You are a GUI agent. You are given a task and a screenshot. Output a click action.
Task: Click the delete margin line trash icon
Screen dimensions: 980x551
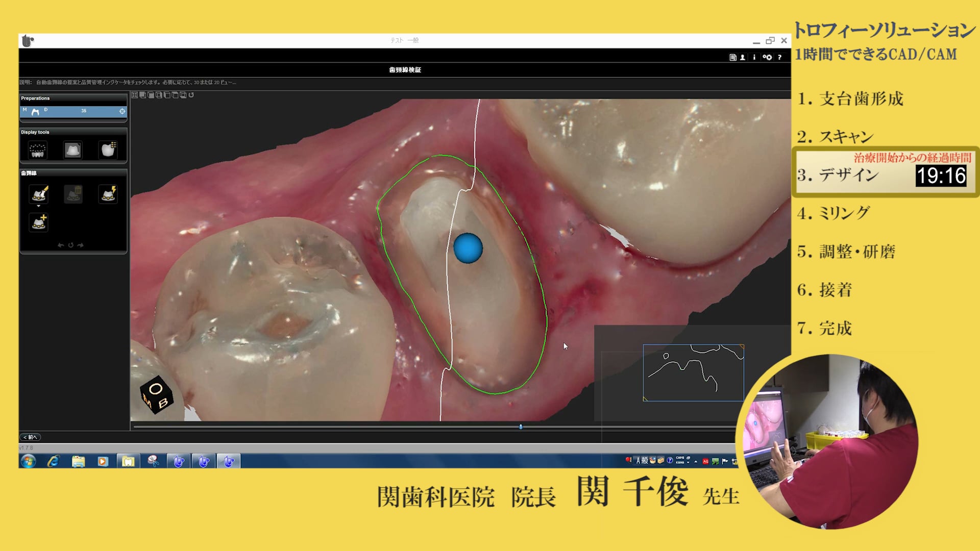pyautogui.click(x=73, y=194)
